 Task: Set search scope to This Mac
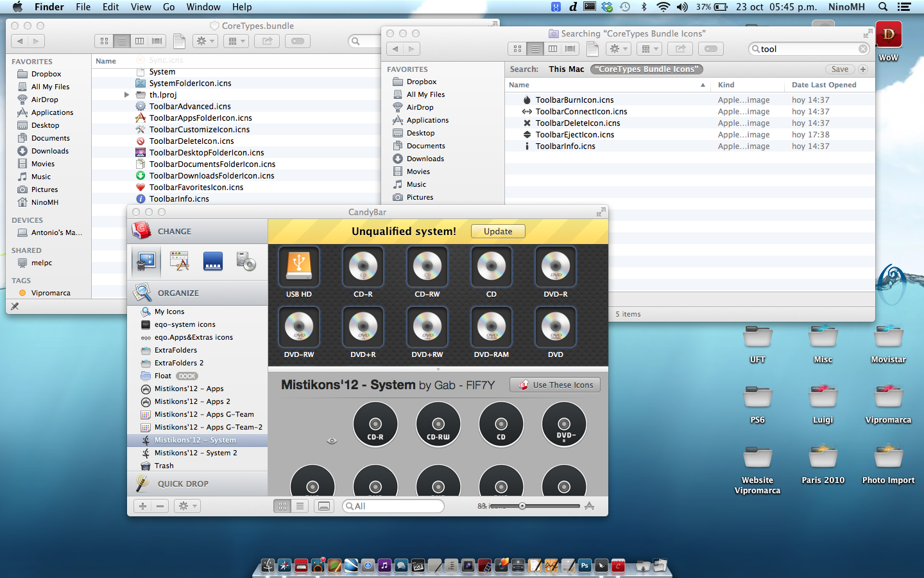tap(567, 69)
